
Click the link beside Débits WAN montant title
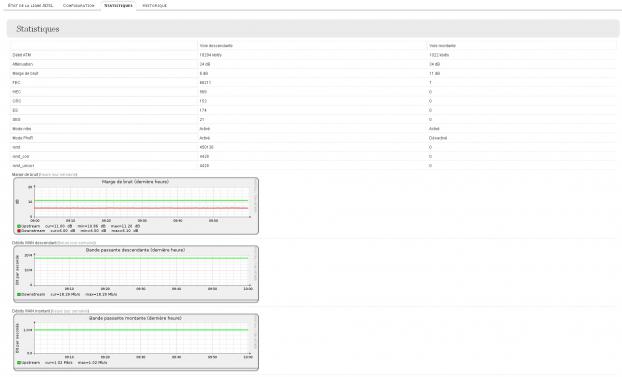coord(70,311)
